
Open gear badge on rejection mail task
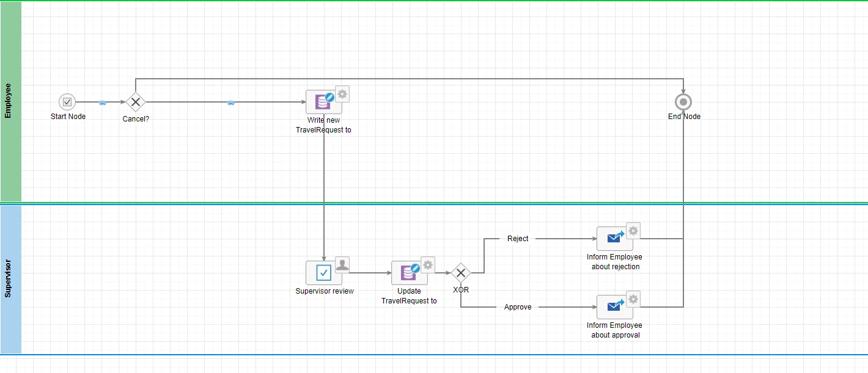(x=633, y=230)
